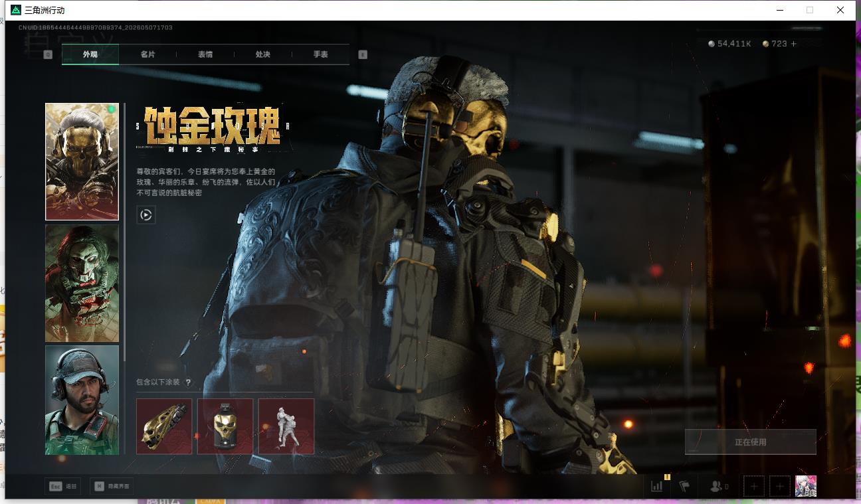Screen dimensions: 861x504
Task: Play the 蚀金玫瑰 skin preview video
Action: tap(146, 214)
